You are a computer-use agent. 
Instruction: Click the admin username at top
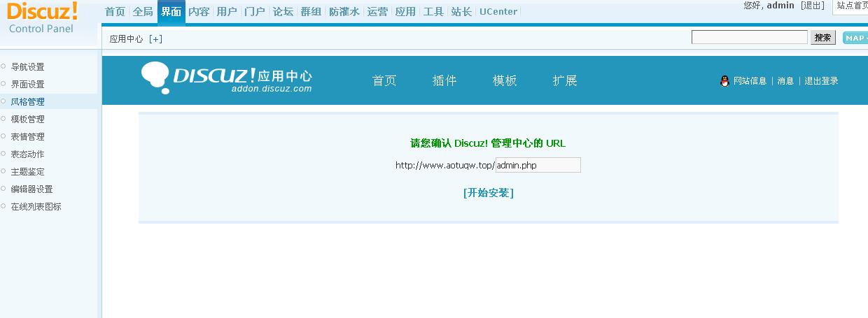pyautogui.click(x=780, y=6)
